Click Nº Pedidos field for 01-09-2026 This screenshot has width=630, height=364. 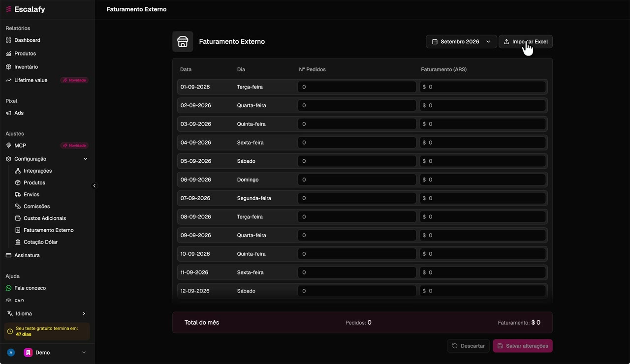coord(357,87)
